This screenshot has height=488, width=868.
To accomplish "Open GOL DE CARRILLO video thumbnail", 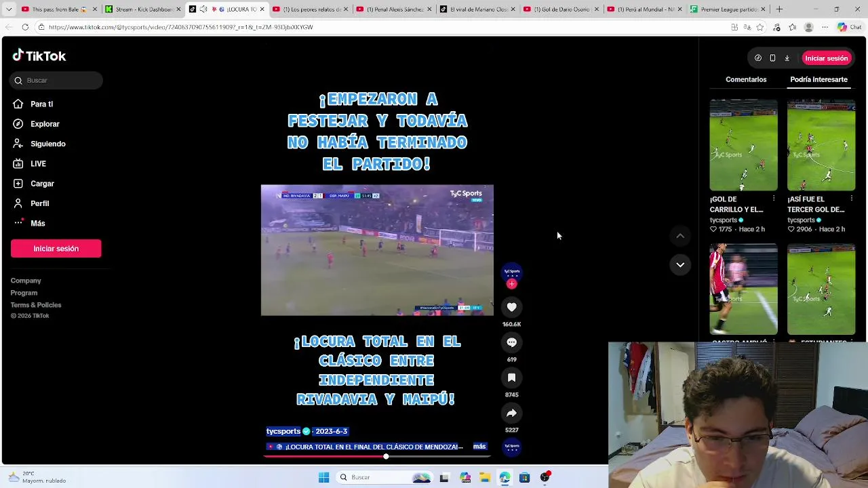I will click(743, 145).
